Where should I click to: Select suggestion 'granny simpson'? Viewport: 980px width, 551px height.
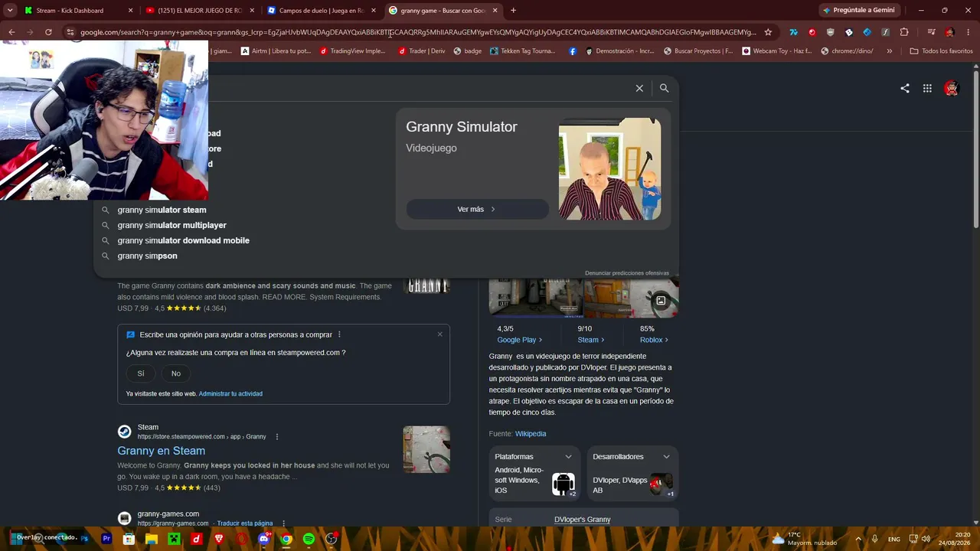pyautogui.click(x=147, y=256)
